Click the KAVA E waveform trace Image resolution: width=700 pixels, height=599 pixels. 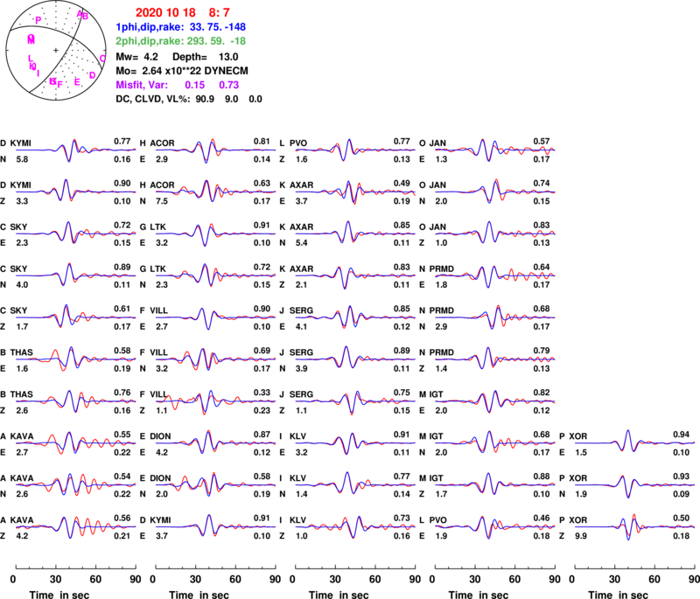[x=76, y=442]
